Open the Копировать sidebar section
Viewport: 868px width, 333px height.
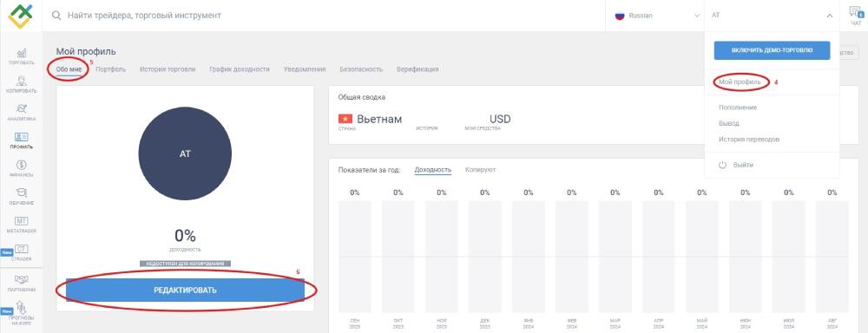click(21, 84)
